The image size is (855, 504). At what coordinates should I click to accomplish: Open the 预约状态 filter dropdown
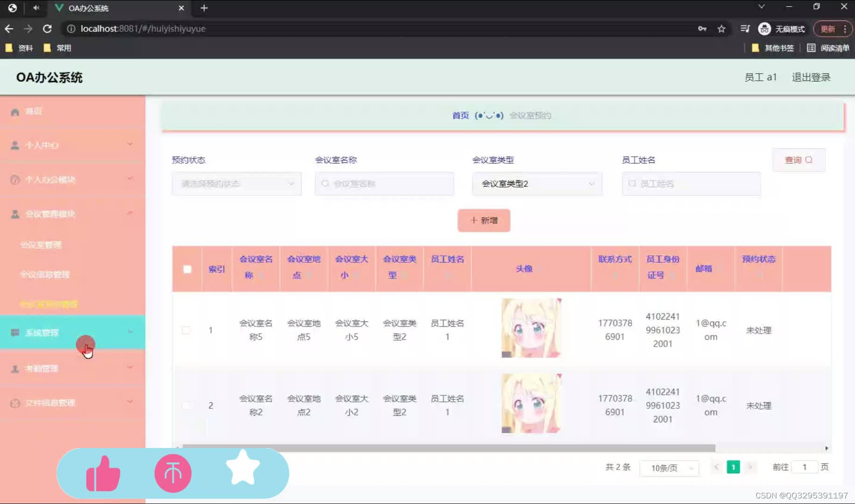click(x=237, y=184)
